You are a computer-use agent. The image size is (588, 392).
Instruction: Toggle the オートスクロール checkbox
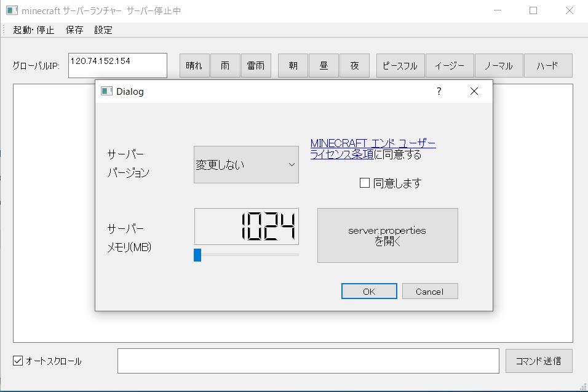(x=18, y=361)
